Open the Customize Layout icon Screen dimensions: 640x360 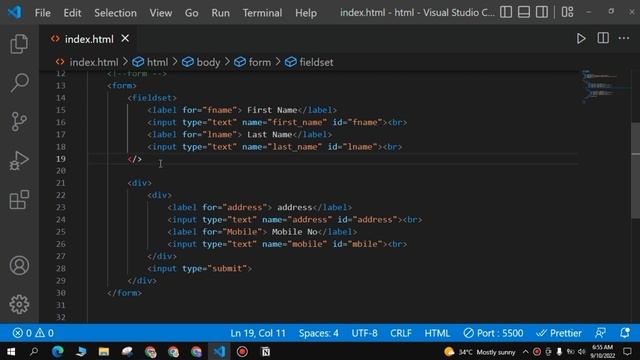tap(567, 12)
